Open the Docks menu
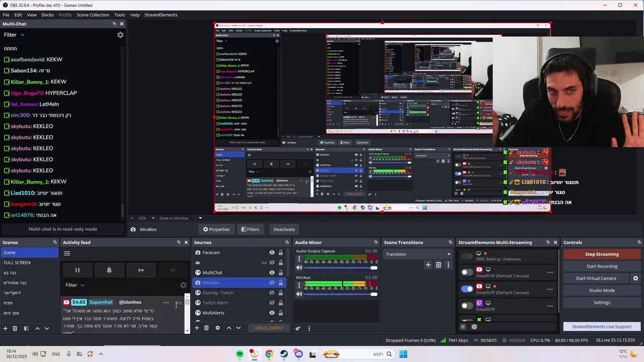644x362 pixels. click(x=47, y=15)
